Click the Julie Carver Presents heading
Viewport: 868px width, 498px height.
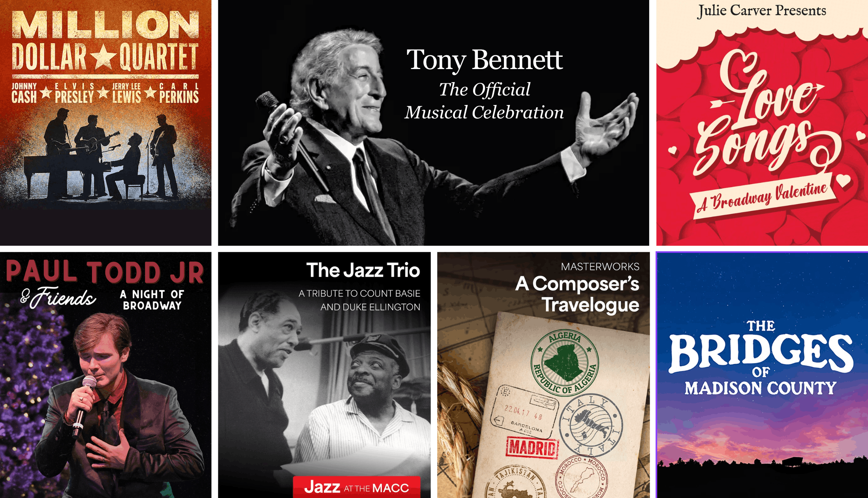coord(762,11)
